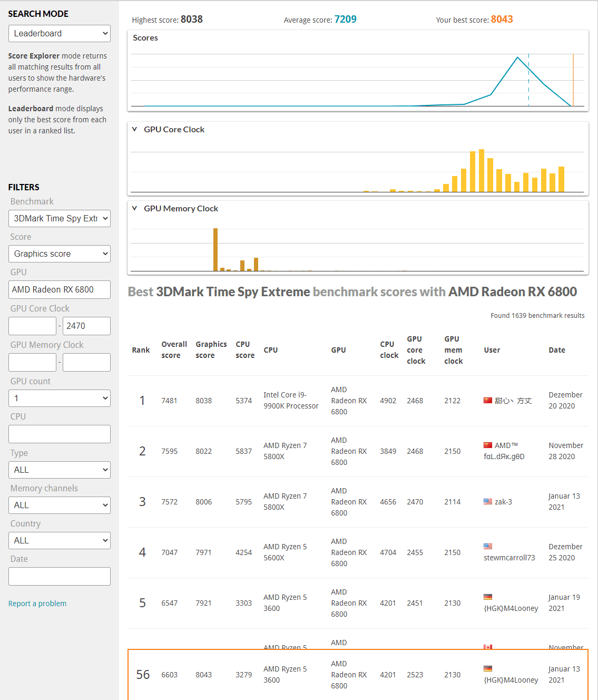Open the Search Mode Leaderboard dropdown

(x=60, y=33)
